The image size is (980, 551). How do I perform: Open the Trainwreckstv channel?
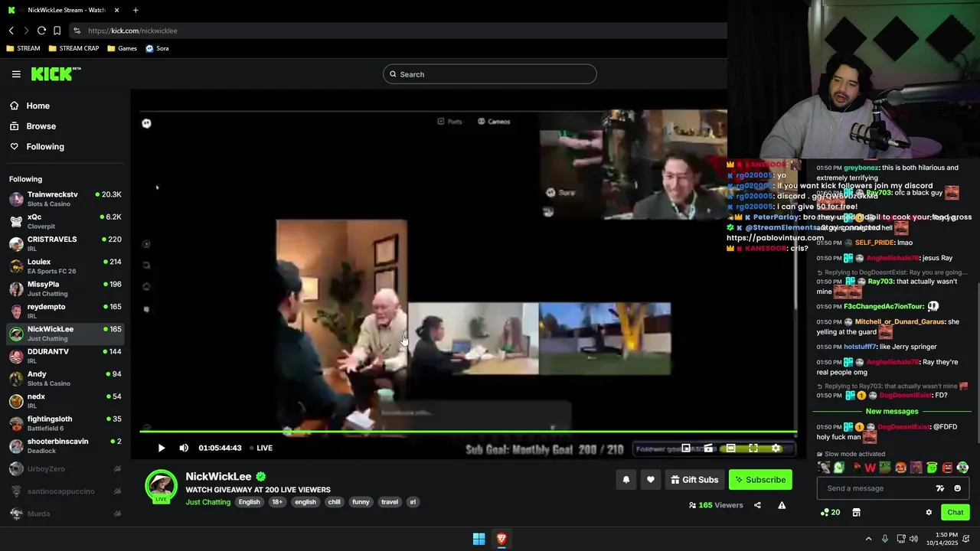coord(65,199)
